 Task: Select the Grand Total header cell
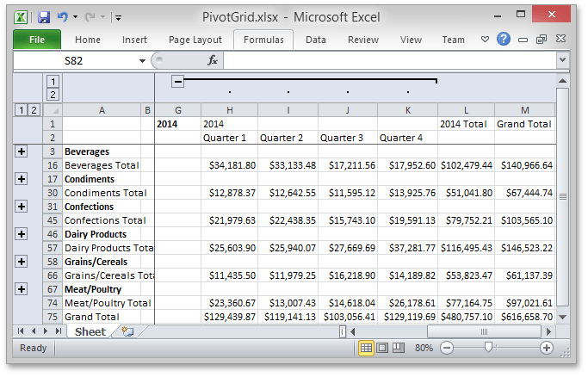tap(524, 124)
